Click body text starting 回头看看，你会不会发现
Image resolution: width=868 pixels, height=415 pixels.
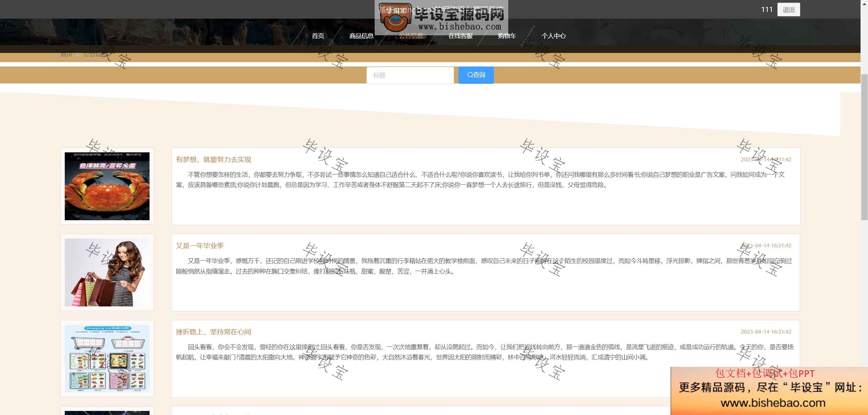tap(485, 352)
